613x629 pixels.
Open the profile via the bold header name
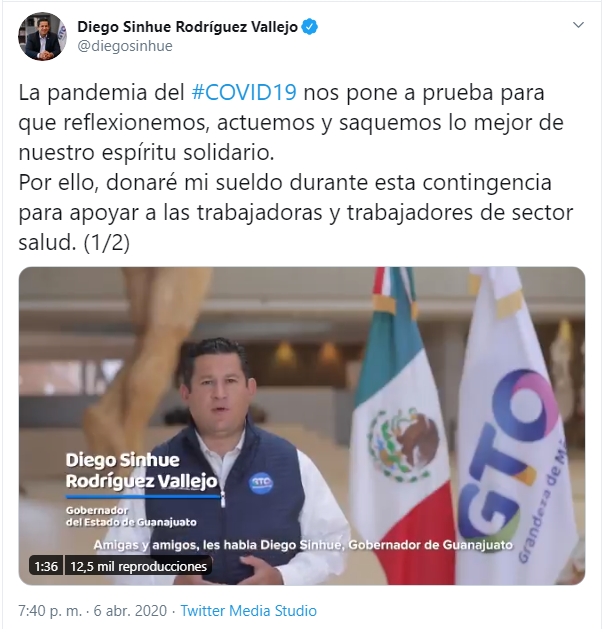pyautogui.click(x=187, y=27)
